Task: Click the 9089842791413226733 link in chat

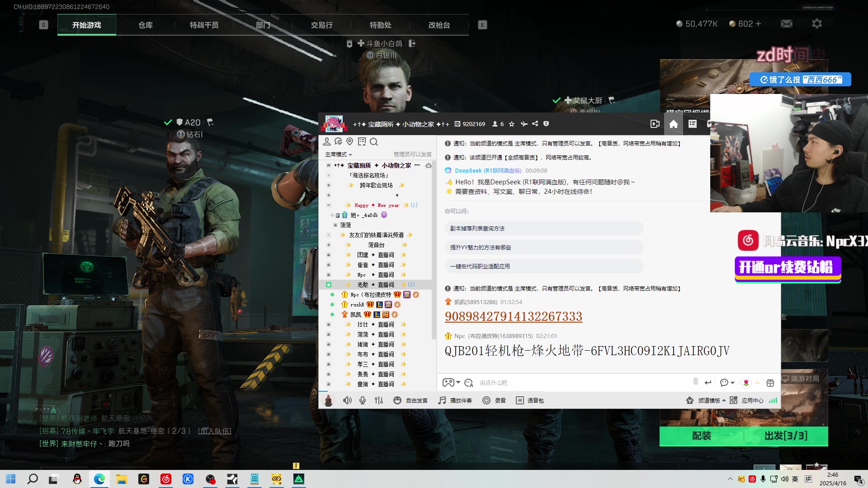Action: [514, 316]
